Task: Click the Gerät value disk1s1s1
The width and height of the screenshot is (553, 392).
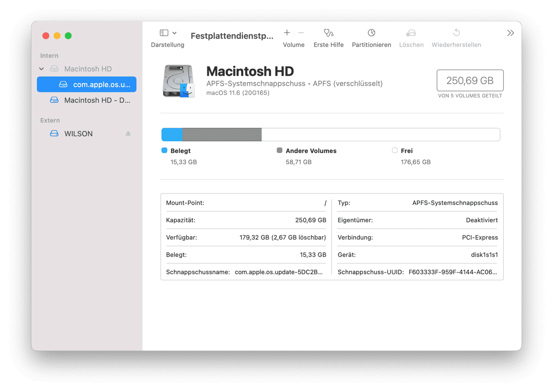Action: [484, 255]
